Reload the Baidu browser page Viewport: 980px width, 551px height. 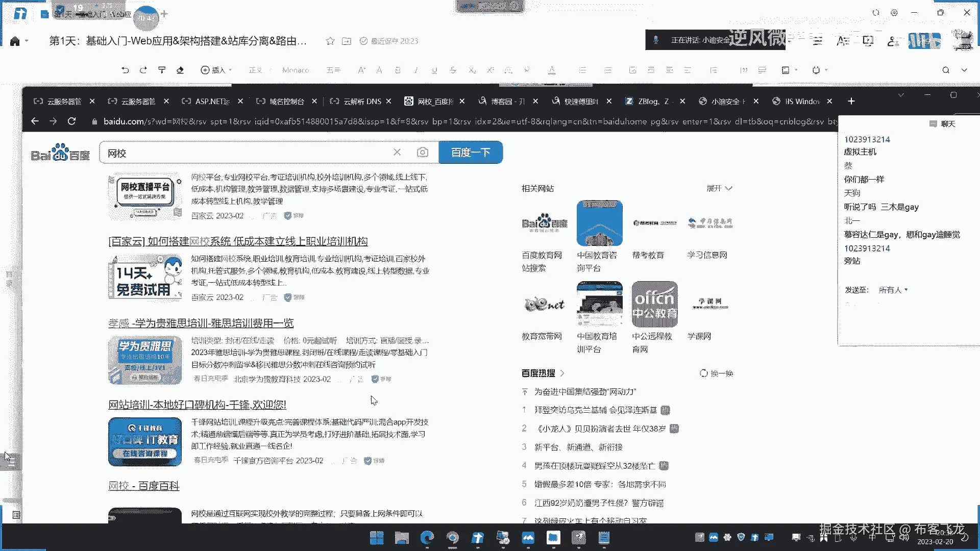click(72, 121)
